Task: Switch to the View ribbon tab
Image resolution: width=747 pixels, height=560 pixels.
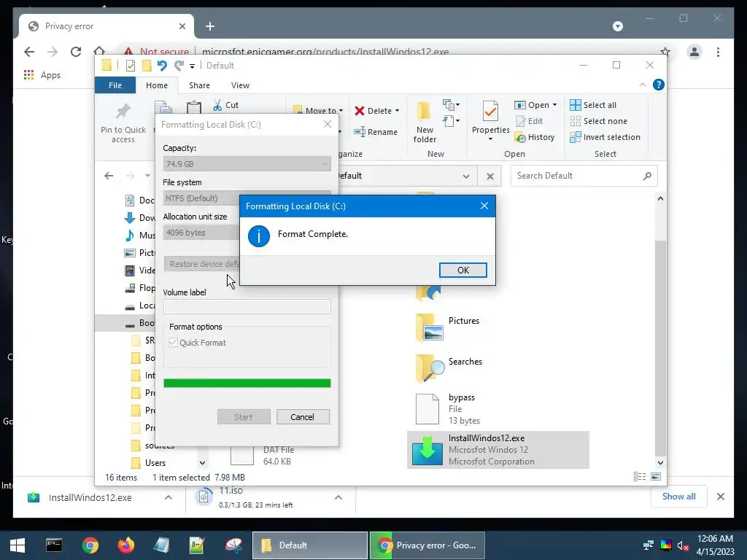Action: click(x=240, y=85)
